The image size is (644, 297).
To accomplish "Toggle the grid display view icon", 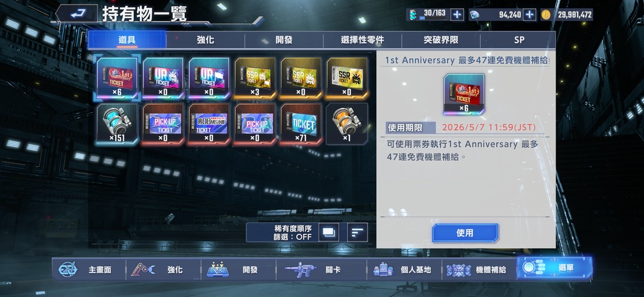I will 329,233.
